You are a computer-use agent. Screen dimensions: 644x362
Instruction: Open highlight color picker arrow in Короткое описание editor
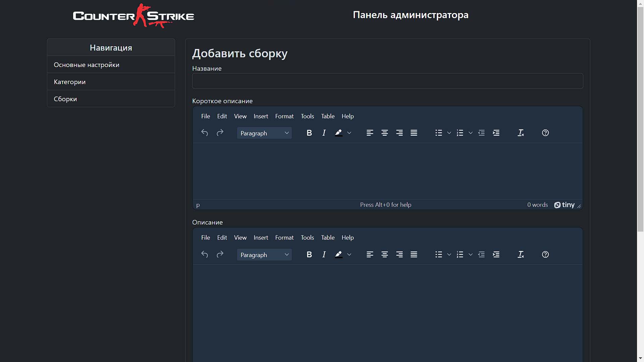click(x=349, y=133)
